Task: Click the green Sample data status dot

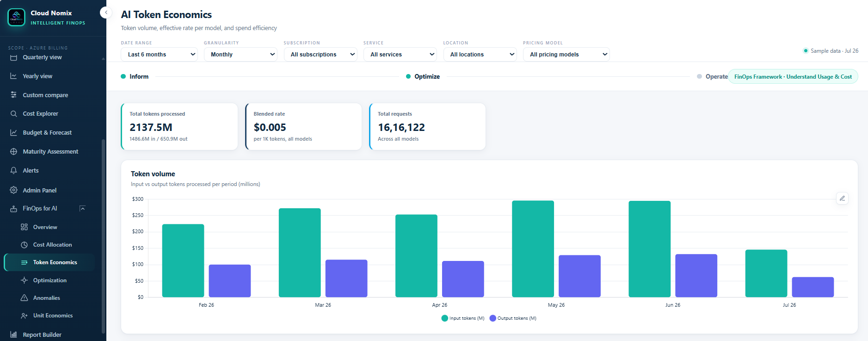Action: 806,51
